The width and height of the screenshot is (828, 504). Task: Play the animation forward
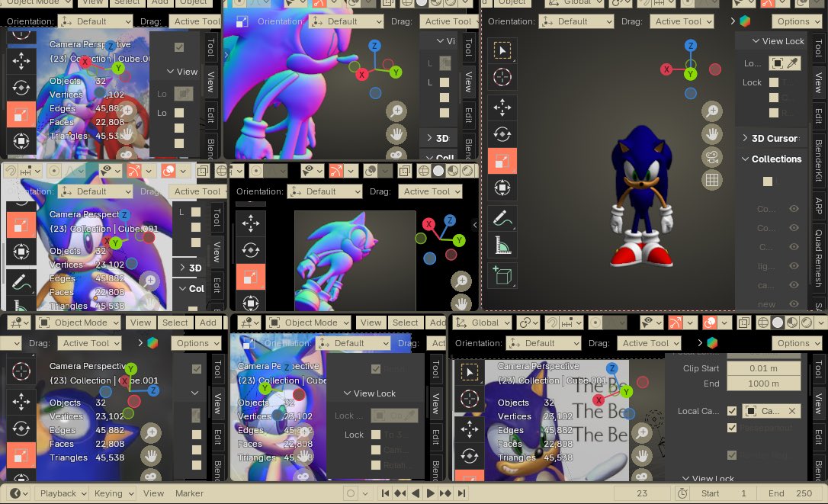[x=430, y=493]
